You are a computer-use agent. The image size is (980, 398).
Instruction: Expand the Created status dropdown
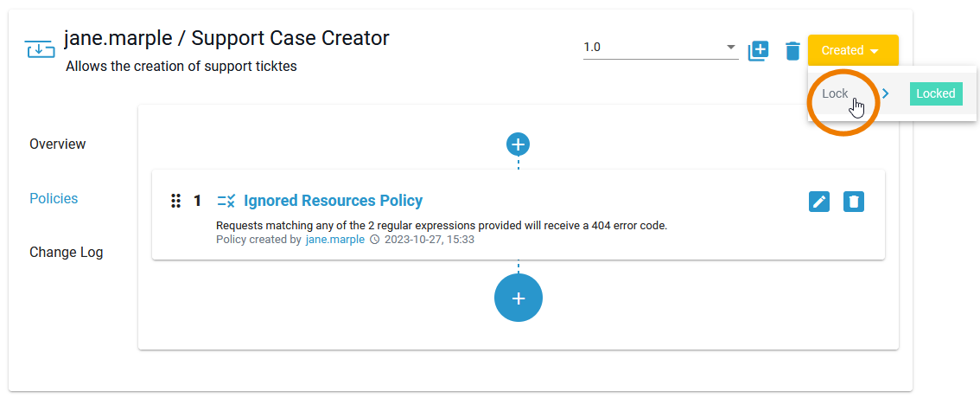point(852,51)
